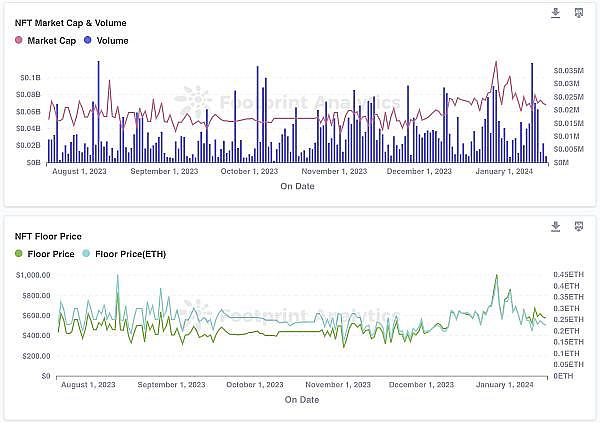The image size is (600, 423).
Task: Click the pink Market Cap legend dot
Action: pos(19,40)
